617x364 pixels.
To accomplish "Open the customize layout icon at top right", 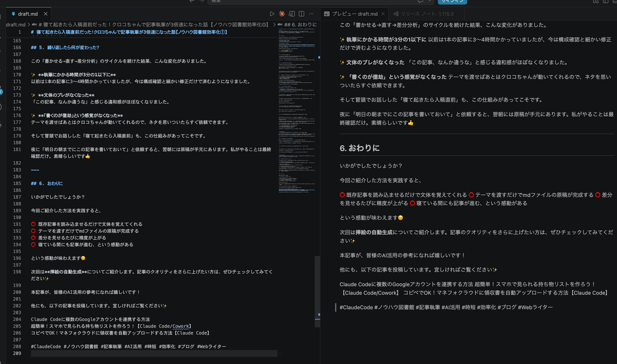I will pos(615,2).
